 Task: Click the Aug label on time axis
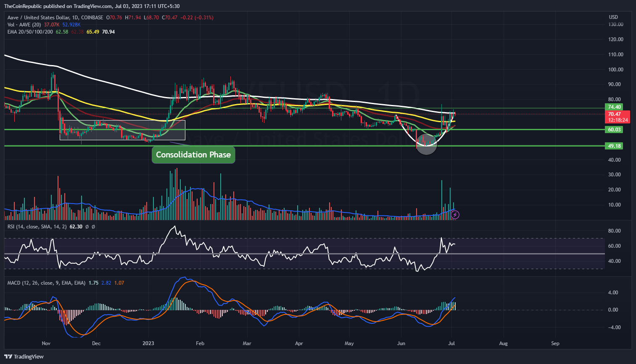(x=503, y=343)
